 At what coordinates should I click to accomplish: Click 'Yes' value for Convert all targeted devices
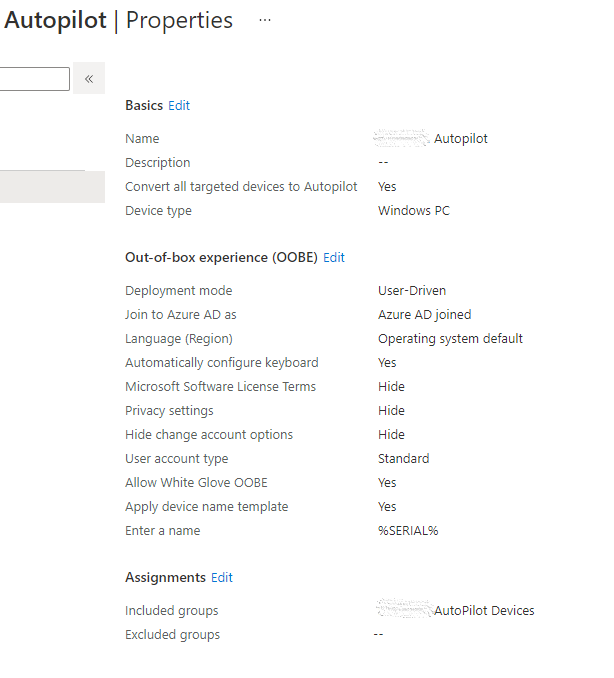387,187
